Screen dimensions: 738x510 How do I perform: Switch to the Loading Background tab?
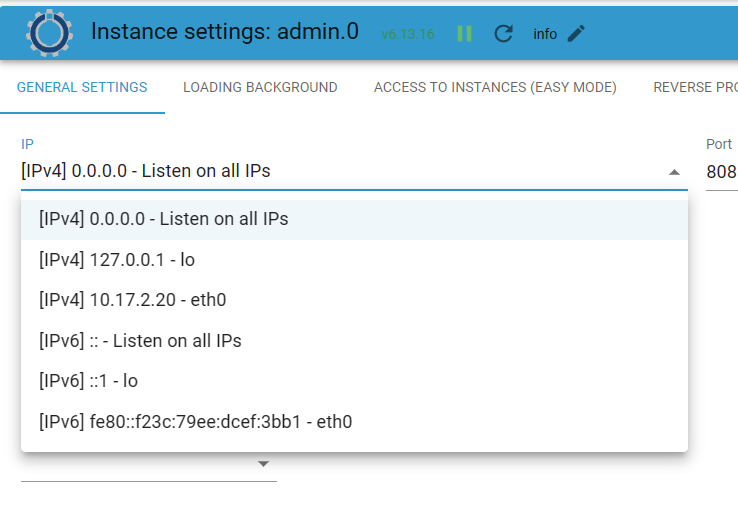pos(260,87)
